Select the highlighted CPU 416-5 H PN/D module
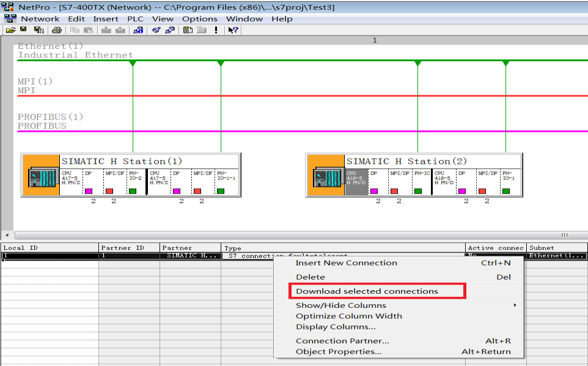This screenshot has width=588, height=366. point(356,182)
